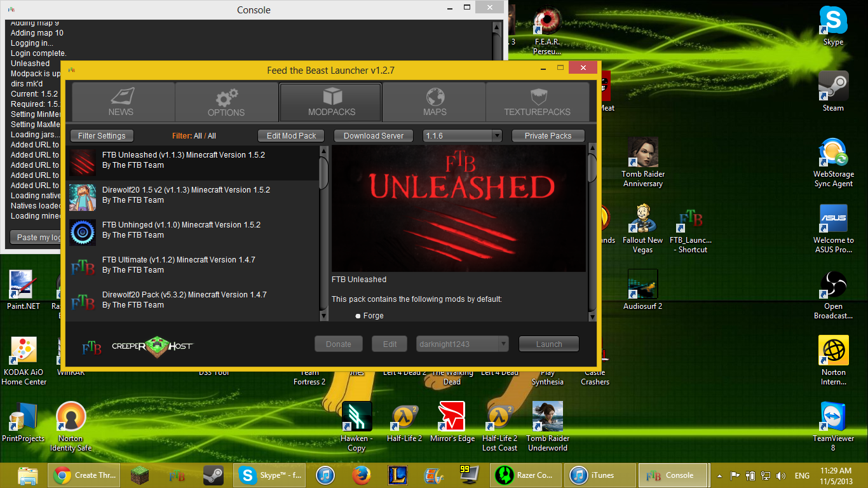Click 'Filter: All / All' label
This screenshot has height=488, width=868.
point(194,136)
